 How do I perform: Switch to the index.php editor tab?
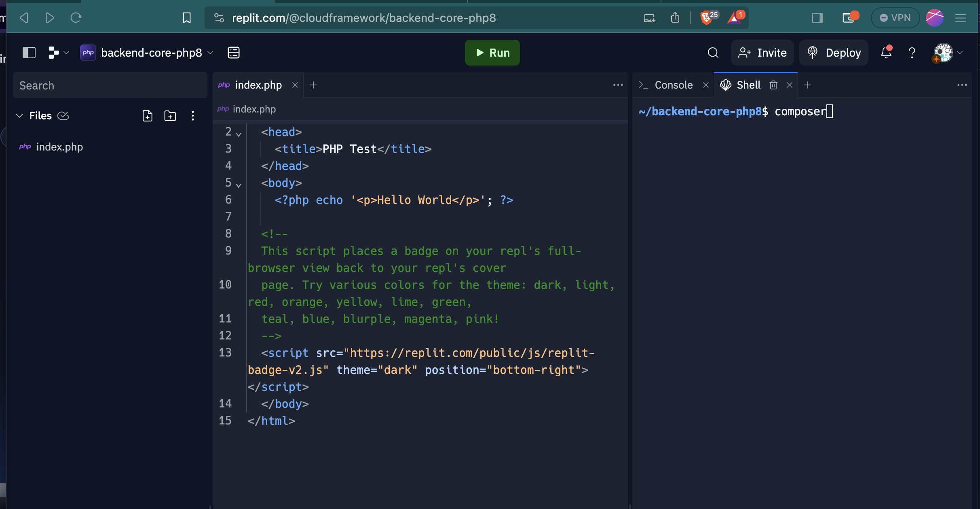click(258, 85)
